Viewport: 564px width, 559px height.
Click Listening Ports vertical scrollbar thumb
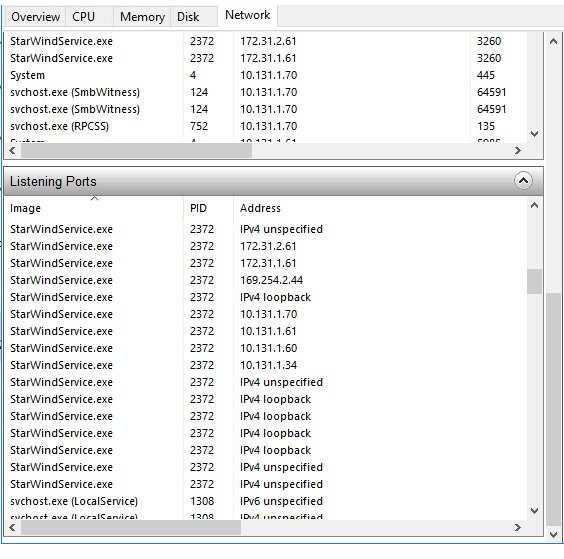tap(535, 281)
